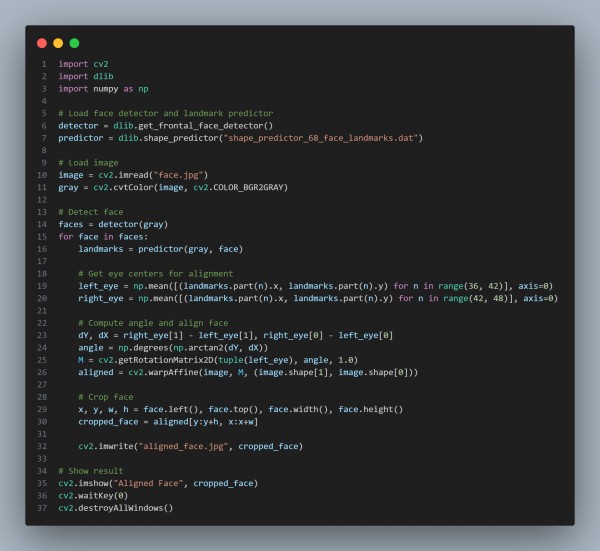Click 'np.degrees' function call
Viewport: 600px width, 551px height.
[143, 347]
